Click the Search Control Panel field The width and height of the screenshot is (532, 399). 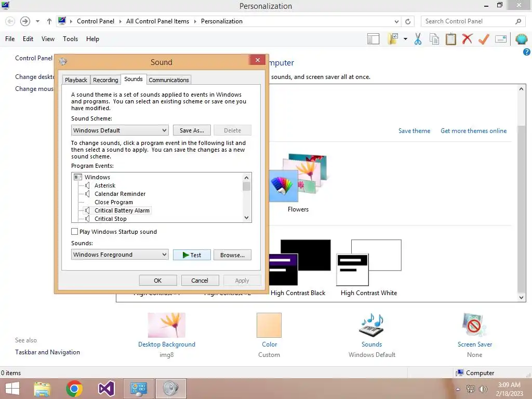(x=473, y=21)
